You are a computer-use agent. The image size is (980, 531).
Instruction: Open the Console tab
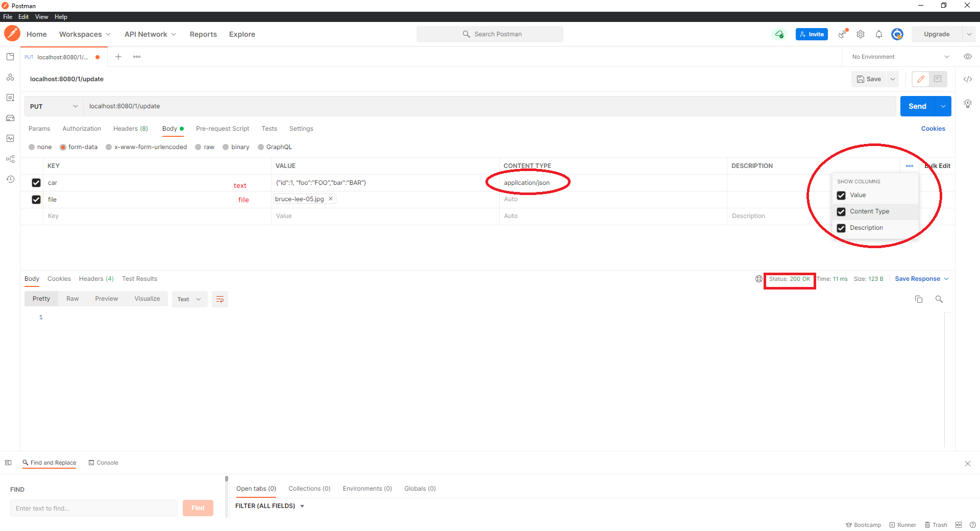(x=104, y=463)
